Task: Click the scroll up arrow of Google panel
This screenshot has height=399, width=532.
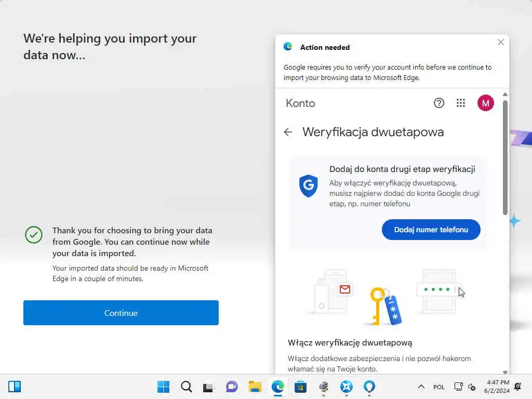Action: tap(505, 95)
